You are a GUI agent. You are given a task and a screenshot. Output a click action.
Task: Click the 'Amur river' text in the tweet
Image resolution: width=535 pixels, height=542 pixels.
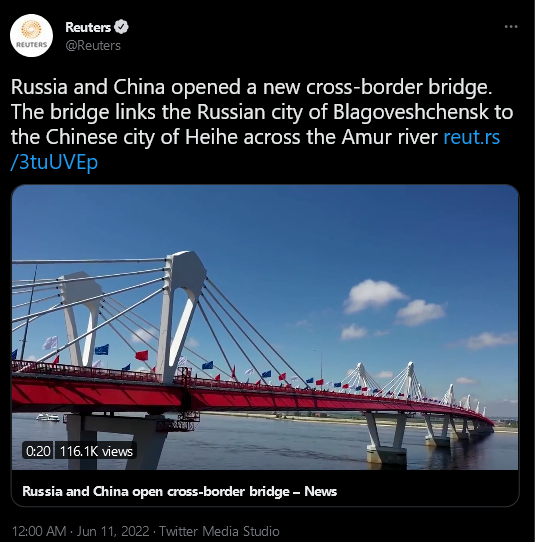pyautogui.click(x=389, y=137)
